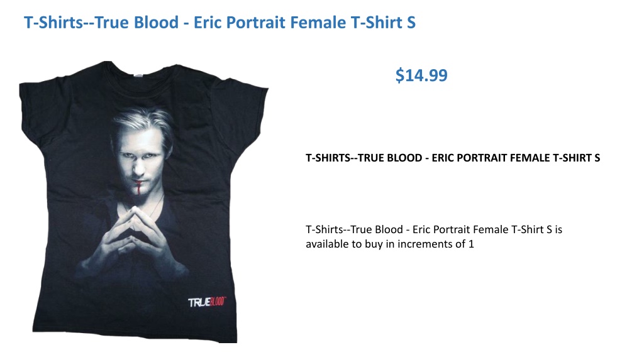Open the black t-shirt product image
Screen dimensions: 644x362
click(143, 202)
